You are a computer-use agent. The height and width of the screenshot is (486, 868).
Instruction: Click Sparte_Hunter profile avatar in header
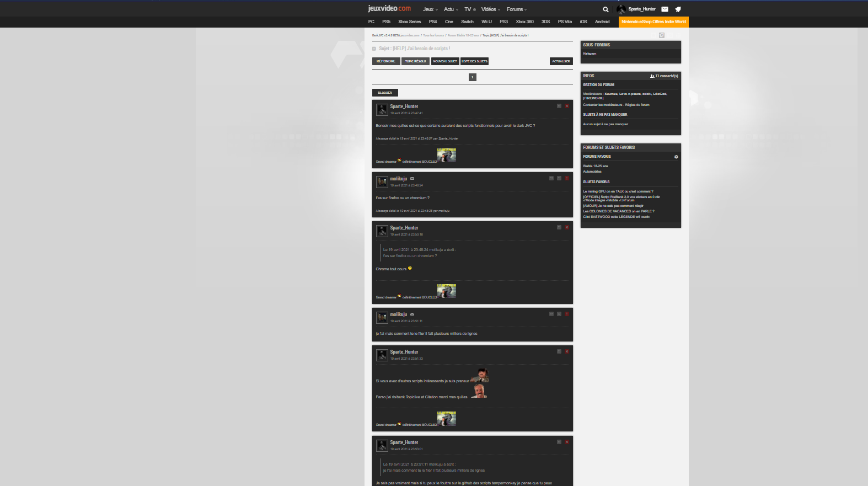coord(621,9)
